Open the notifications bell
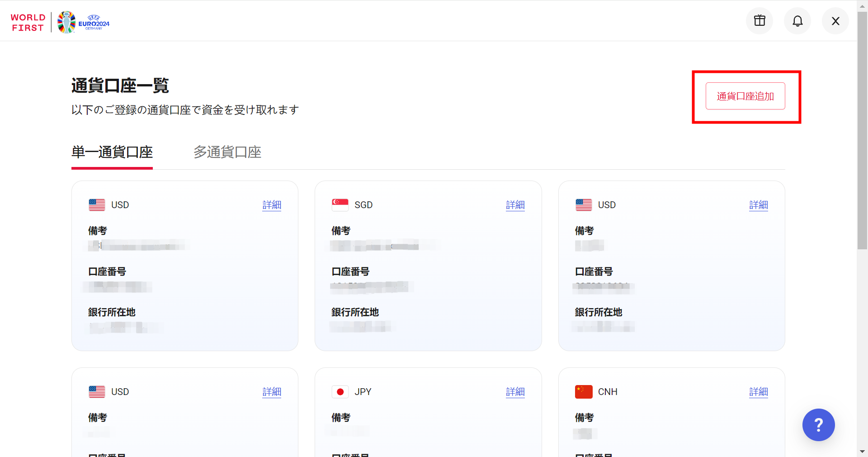868x457 pixels. [797, 21]
